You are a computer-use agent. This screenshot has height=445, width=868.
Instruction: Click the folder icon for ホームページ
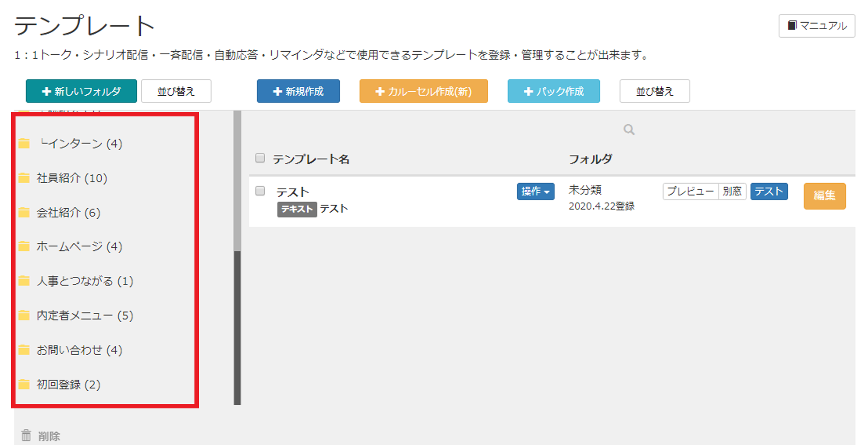pos(24,246)
